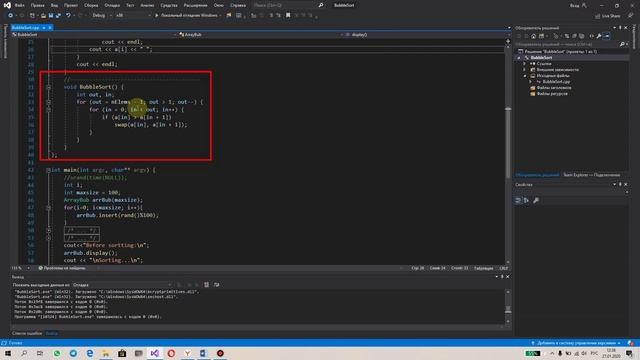Open the Проект menu
This screenshot has height=360, width=640.
coord(71,5)
